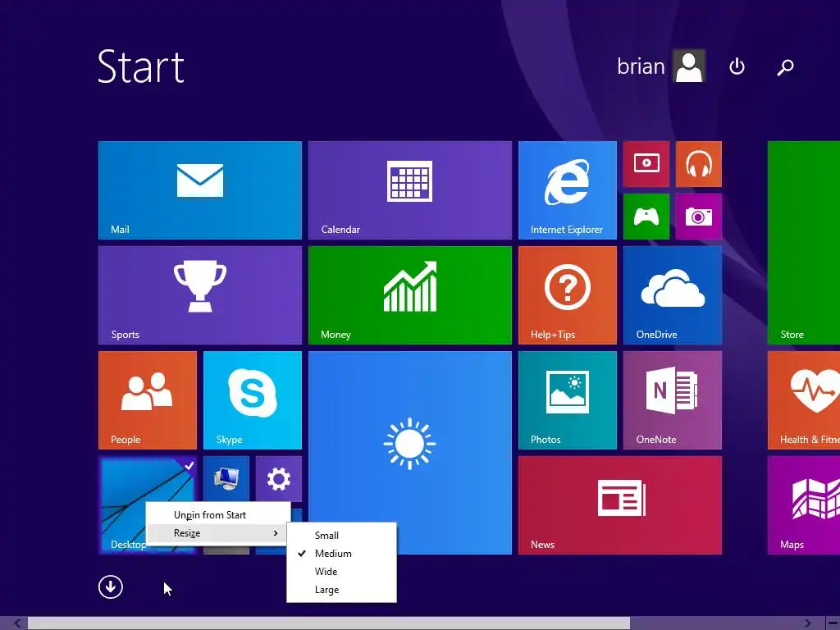Open the Photos tile
Viewport: 840px width, 630px height.
(568, 400)
